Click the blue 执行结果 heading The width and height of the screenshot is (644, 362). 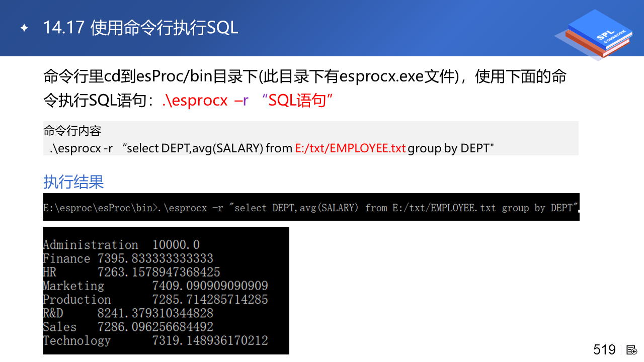click(x=73, y=182)
